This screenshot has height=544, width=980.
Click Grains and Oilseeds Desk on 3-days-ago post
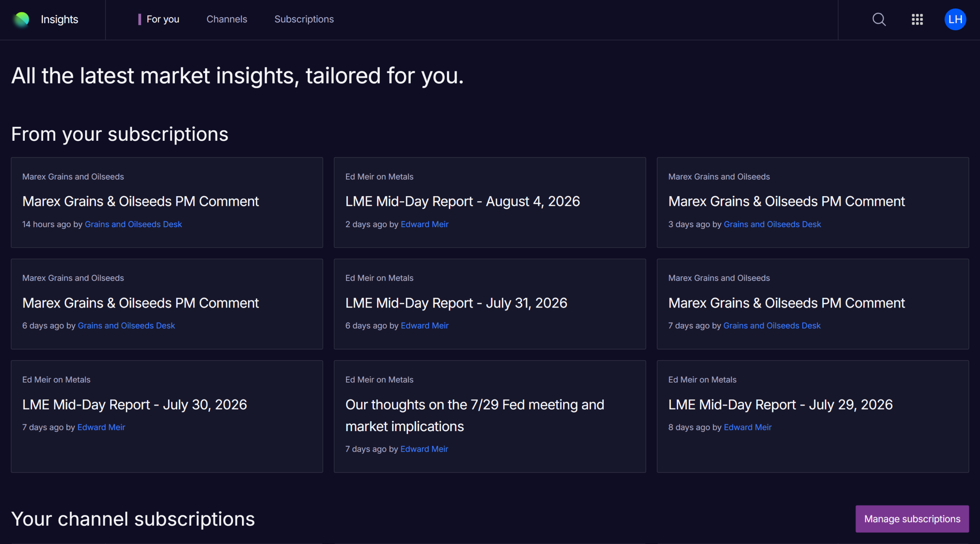(x=773, y=224)
